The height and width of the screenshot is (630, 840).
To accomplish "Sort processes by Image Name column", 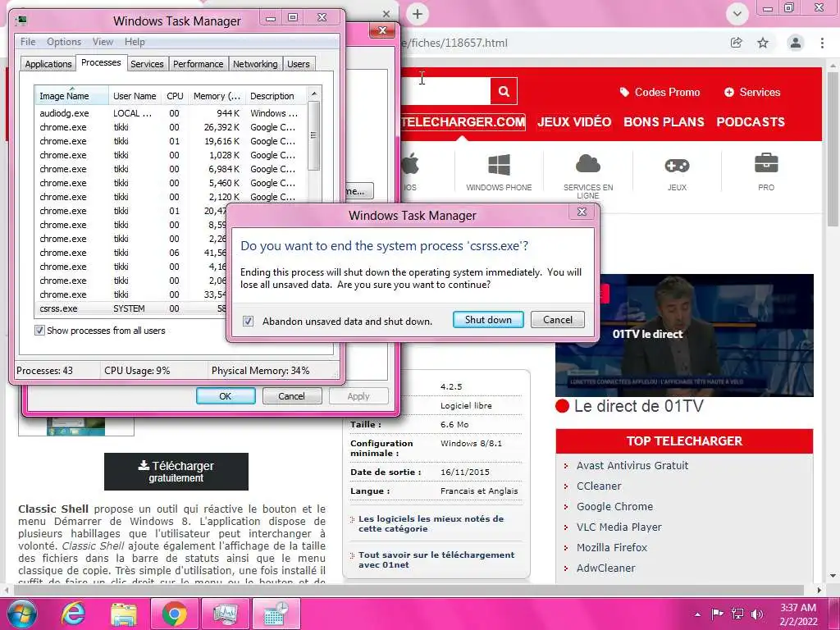I will click(71, 95).
